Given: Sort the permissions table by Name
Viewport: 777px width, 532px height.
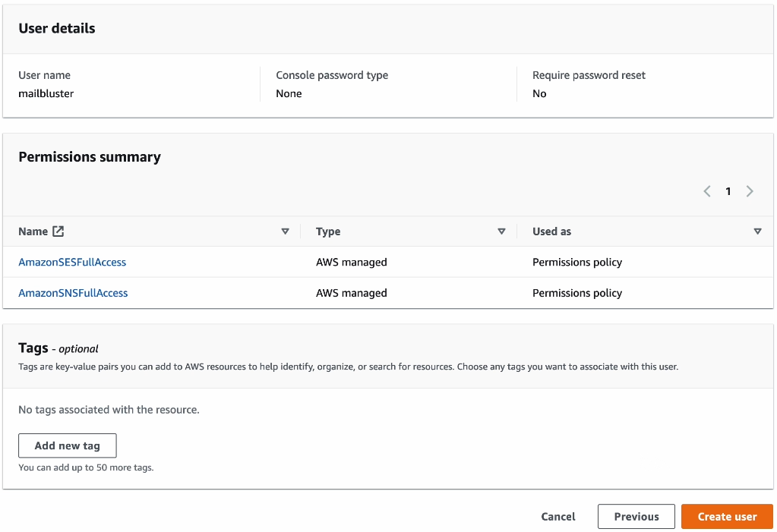Looking at the screenshot, I should pos(33,231).
